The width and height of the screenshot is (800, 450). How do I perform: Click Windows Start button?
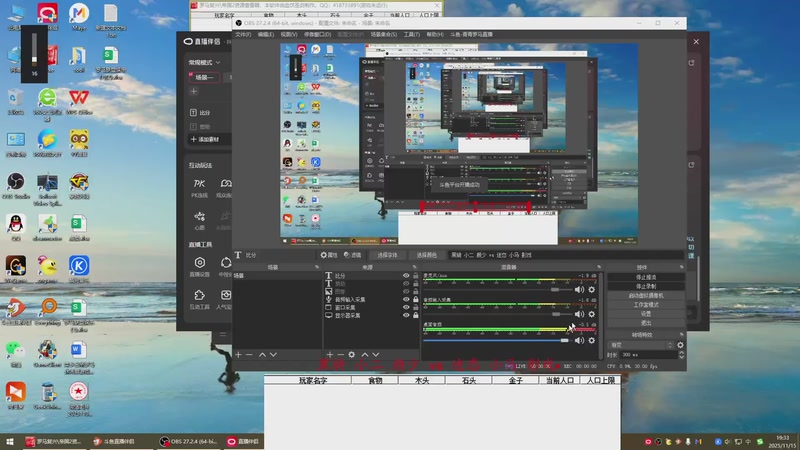10,441
